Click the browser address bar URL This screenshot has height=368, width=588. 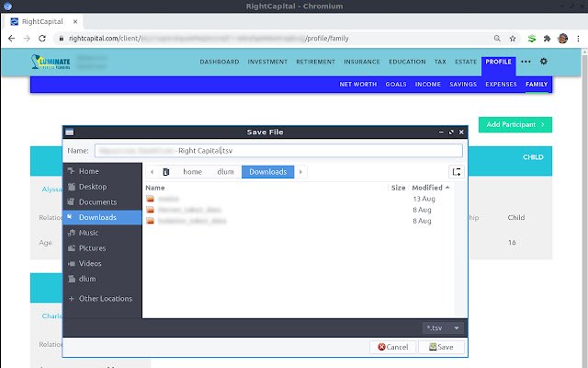(x=209, y=39)
